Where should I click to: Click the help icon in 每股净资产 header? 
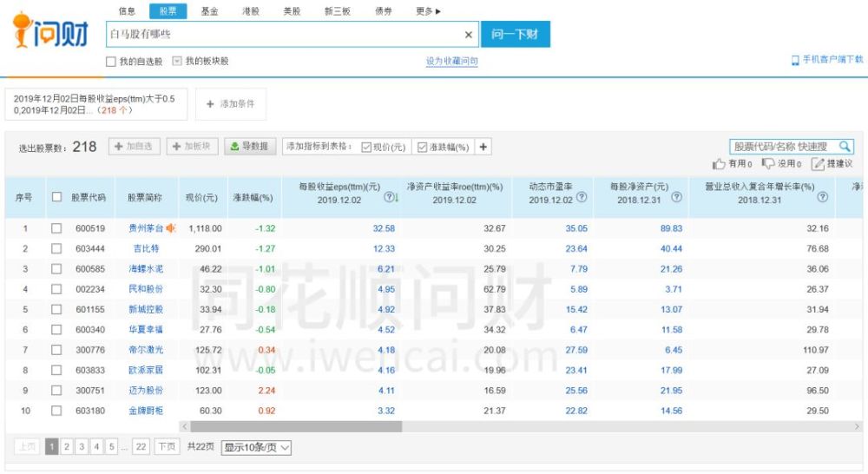click(676, 196)
